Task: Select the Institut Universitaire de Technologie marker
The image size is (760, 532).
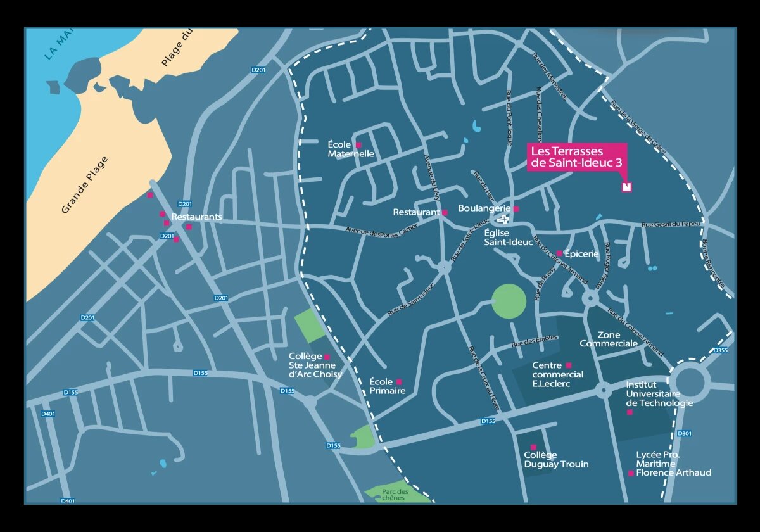Action: (x=630, y=412)
